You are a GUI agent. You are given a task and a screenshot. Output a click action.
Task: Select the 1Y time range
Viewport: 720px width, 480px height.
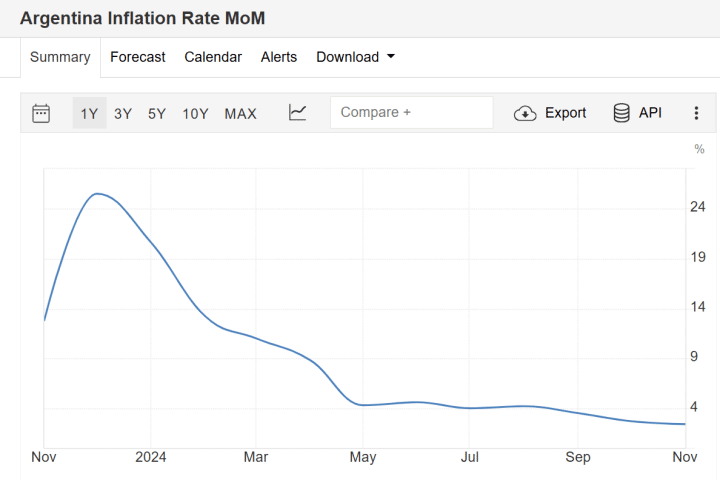[x=89, y=113]
